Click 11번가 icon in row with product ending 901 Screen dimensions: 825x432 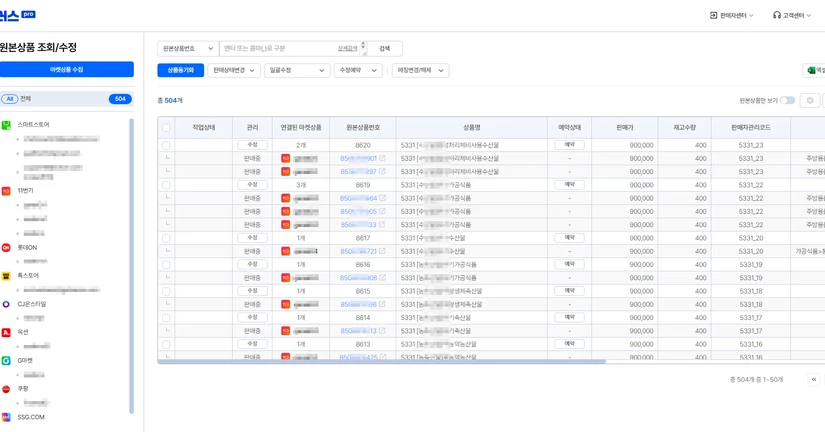pyautogui.click(x=286, y=158)
